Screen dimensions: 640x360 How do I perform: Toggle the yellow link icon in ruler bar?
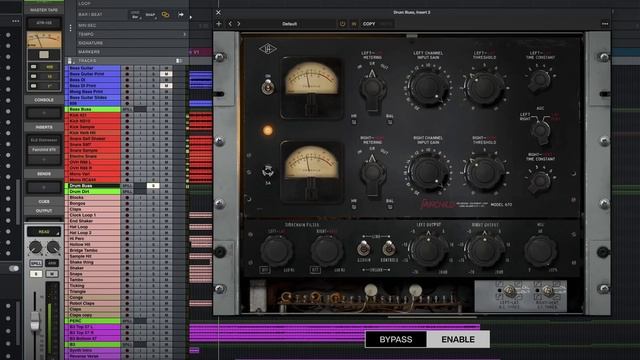(165, 15)
